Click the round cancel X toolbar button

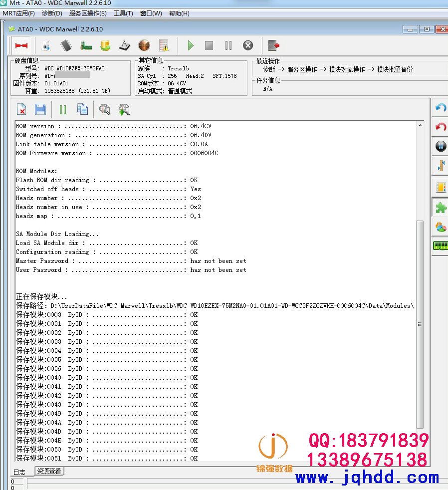[x=248, y=45]
